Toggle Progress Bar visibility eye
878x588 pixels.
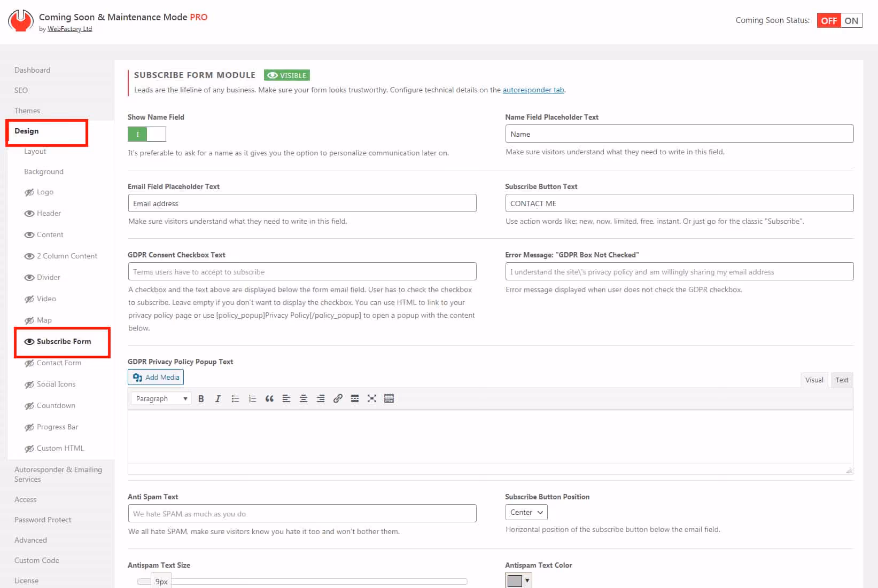pos(29,427)
